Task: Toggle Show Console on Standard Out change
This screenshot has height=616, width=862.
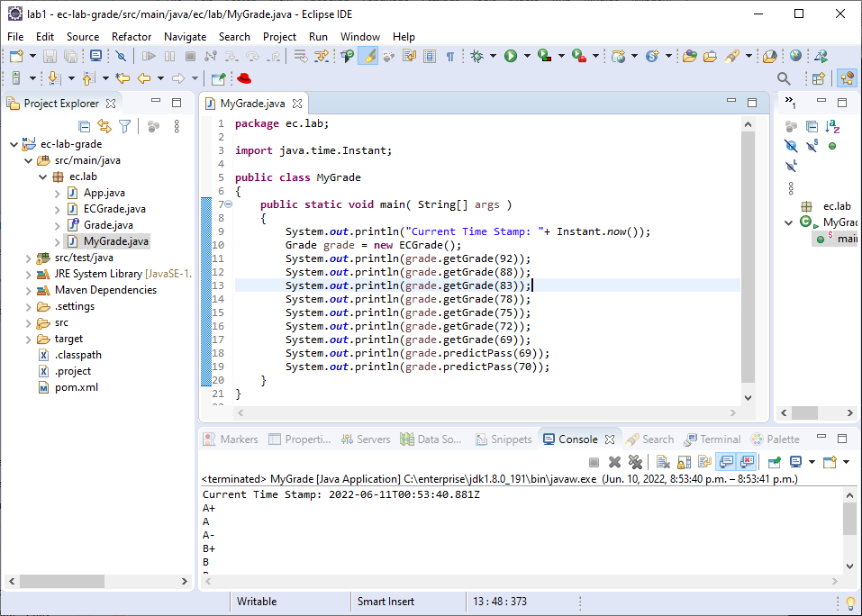Action: click(726, 463)
